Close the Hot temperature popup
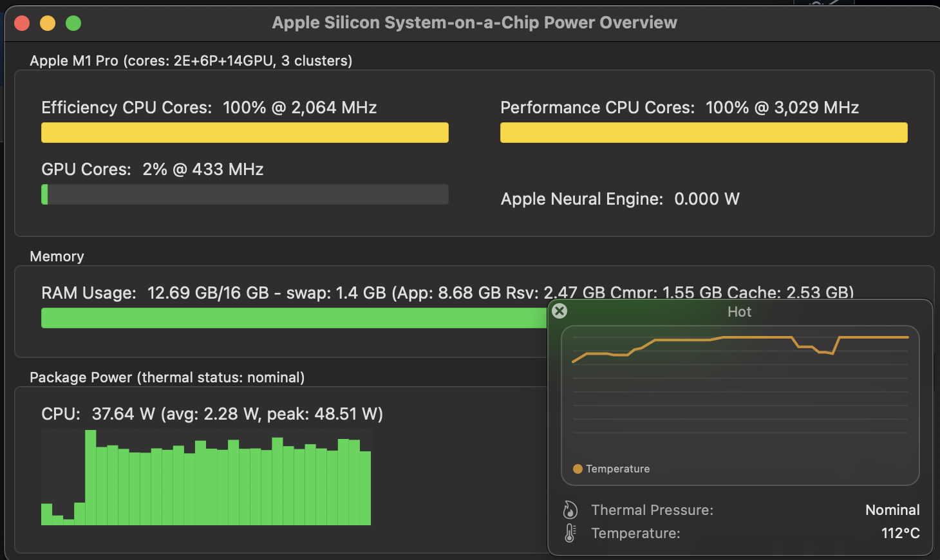The width and height of the screenshot is (940, 560). point(560,311)
